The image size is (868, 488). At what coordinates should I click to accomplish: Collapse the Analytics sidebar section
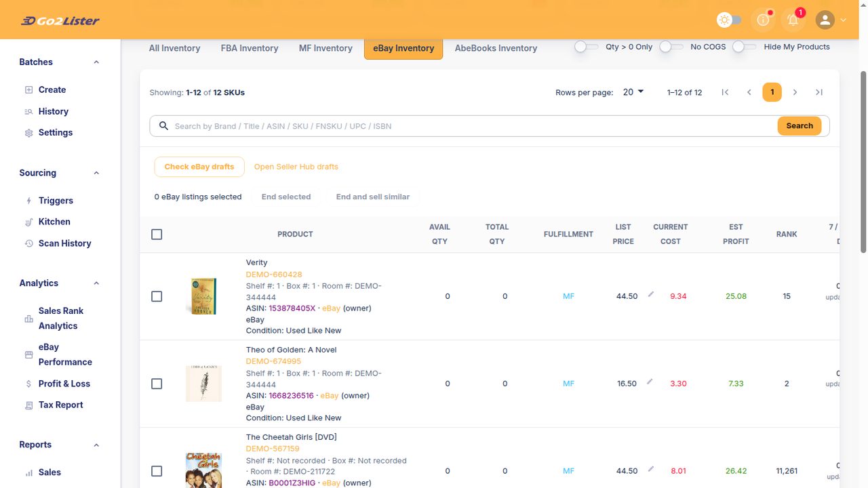tap(96, 283)
